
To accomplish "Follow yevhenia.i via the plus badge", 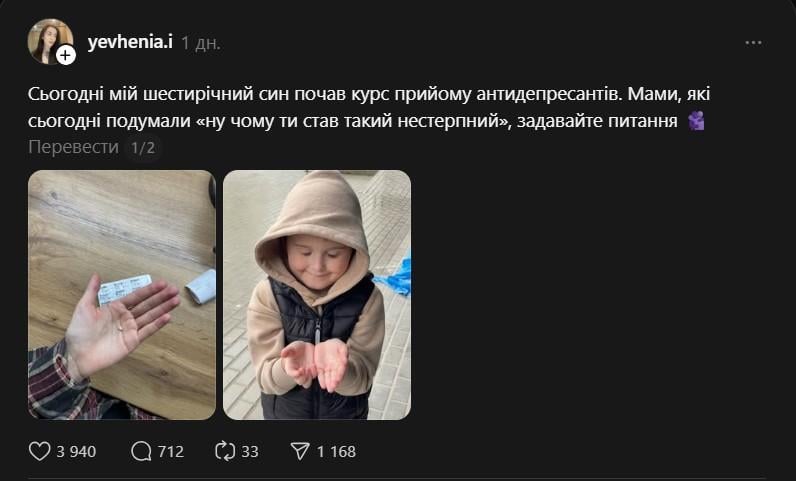I will tap(65, 55).
